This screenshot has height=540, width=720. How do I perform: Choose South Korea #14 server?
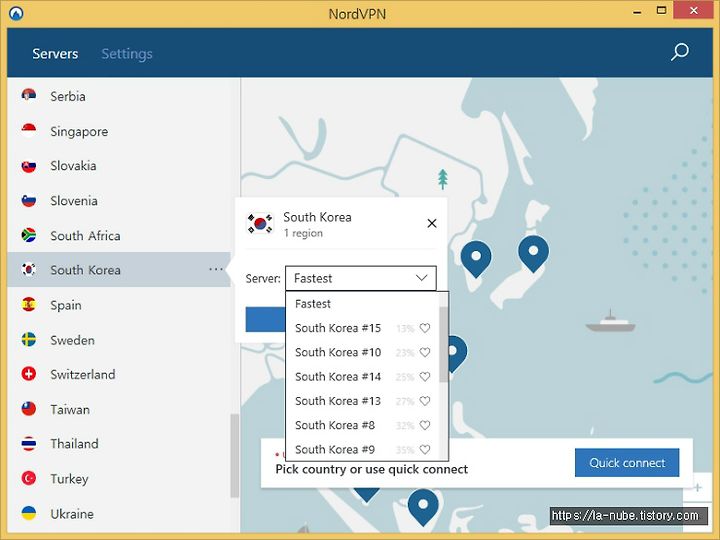363,377
